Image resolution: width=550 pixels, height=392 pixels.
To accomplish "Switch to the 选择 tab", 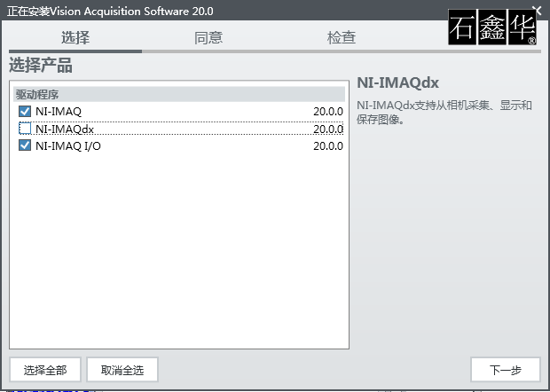I will pos(75,37).
